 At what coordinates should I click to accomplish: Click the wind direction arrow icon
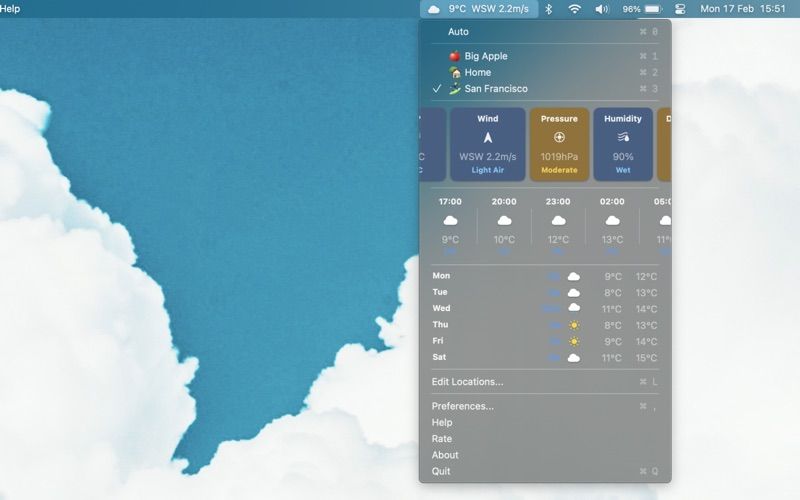(x=488, y=137)
